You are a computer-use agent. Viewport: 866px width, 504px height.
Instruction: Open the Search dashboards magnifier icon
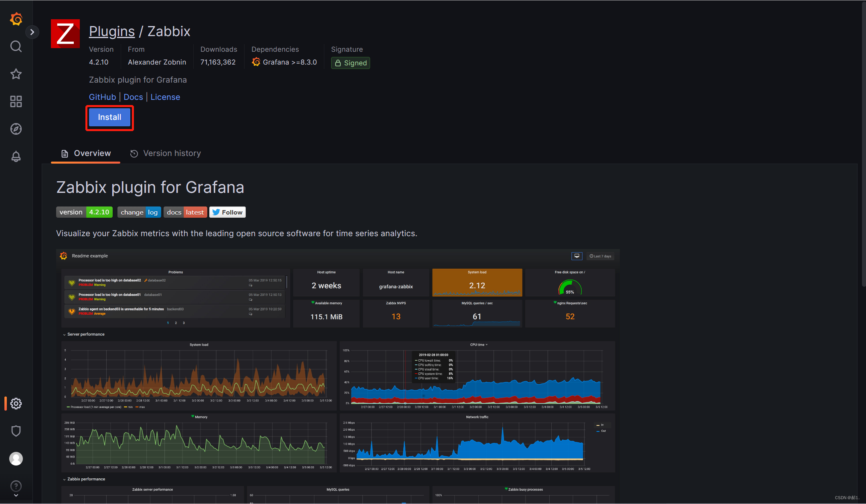pos(16,47)
